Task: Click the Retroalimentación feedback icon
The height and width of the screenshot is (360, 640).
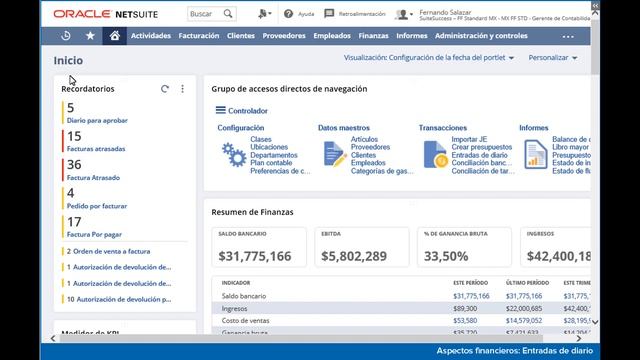Action: tap(329, 13)
